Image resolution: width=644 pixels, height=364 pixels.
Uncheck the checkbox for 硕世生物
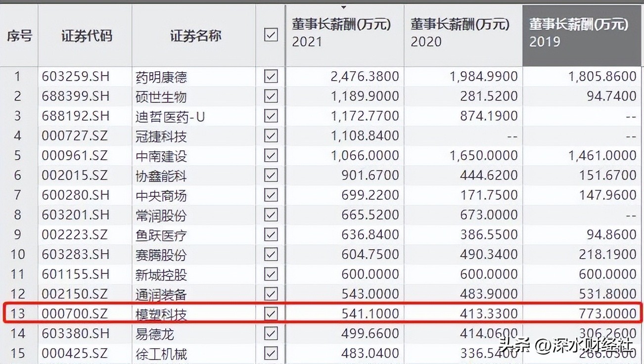pos(271,96)
